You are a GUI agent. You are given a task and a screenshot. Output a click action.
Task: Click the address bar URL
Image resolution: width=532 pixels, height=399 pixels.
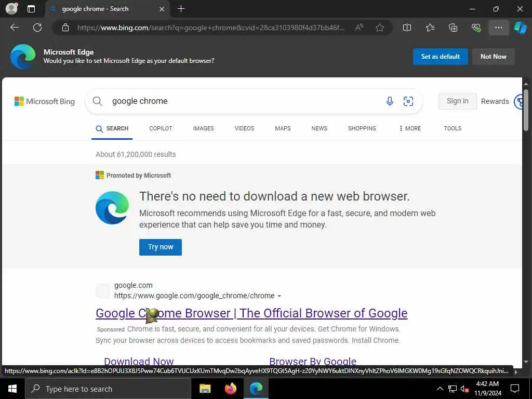click(x=211, y=28)
